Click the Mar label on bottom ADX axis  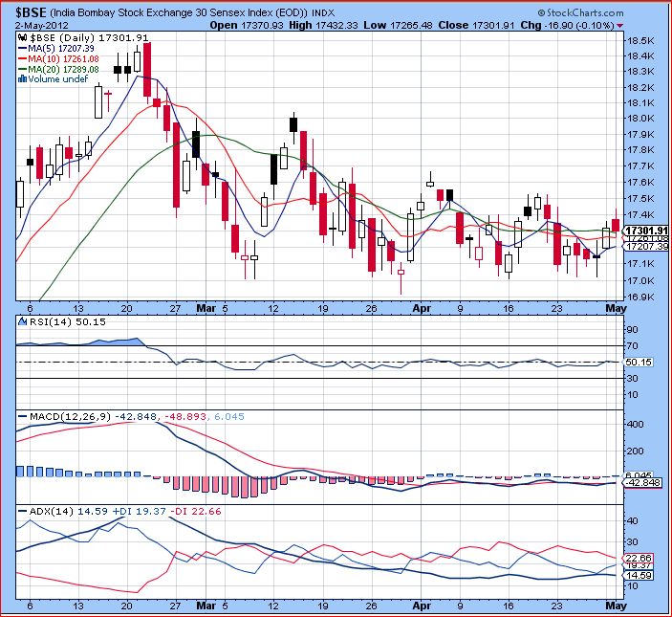click(206, 606)
